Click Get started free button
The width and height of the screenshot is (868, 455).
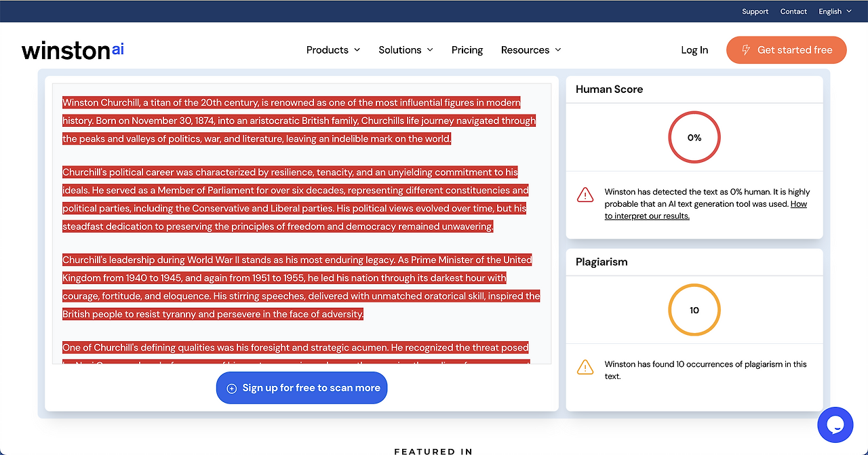tap(787, 50)
